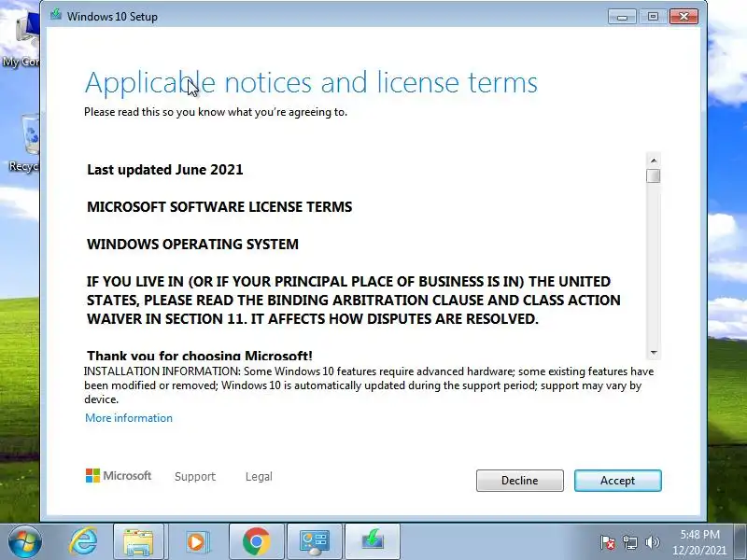This screenshot has width=747, height=560.
Task: Click the "MICROSOFT SOFTWARE LICENSE TERMS" heading
Action: (219, 207)
